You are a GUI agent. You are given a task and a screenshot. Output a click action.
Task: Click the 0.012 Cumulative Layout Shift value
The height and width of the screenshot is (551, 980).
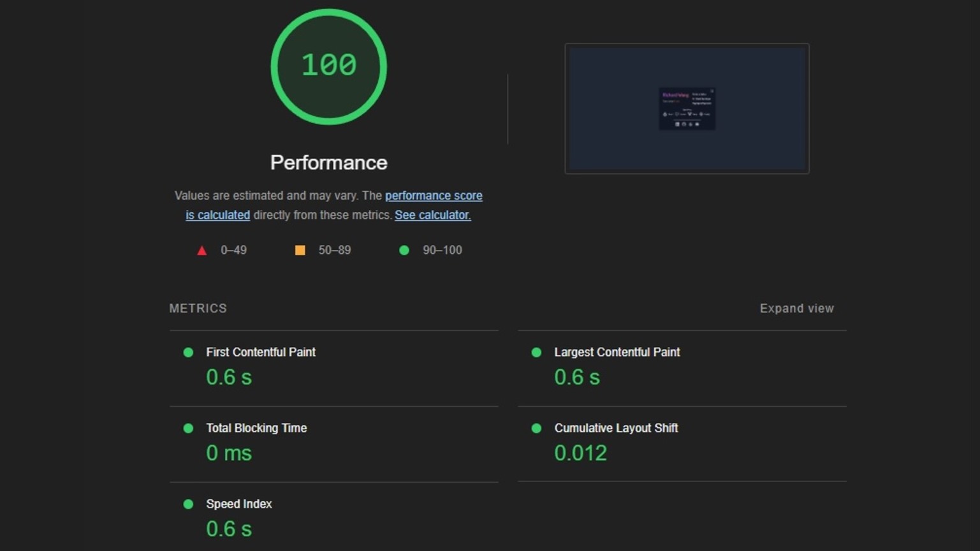tap(580, 453)
